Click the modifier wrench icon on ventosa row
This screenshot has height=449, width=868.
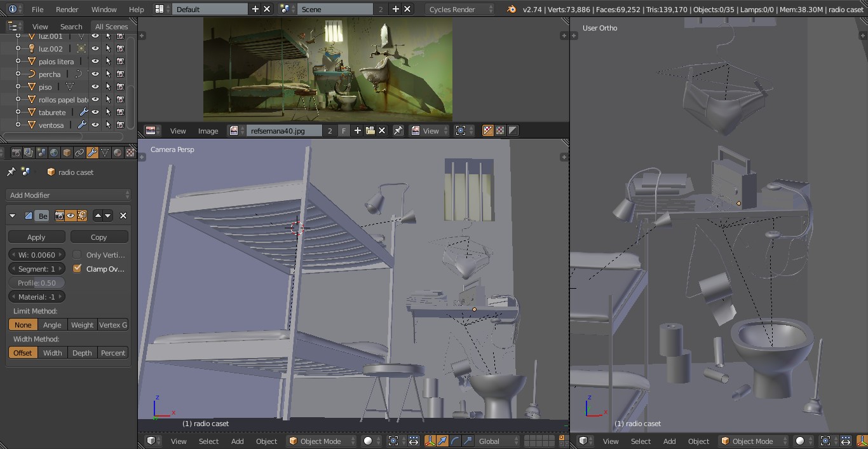tap(81, 125)
